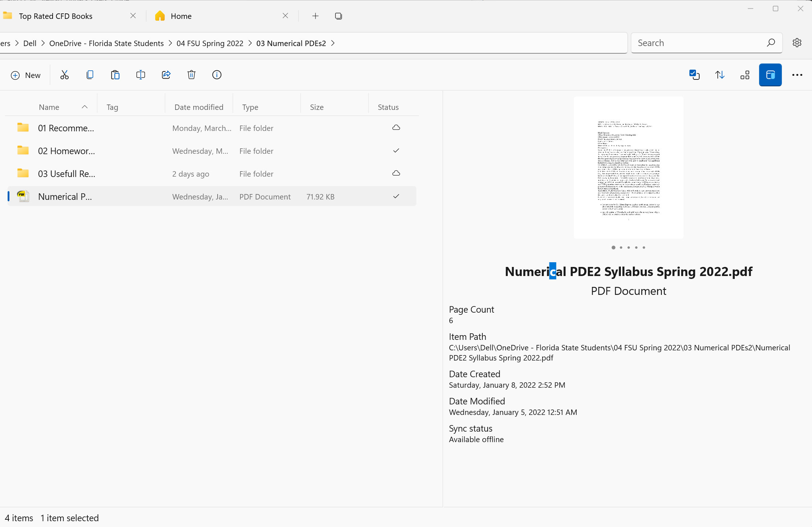Expand chevron after OneDrive - Florida State Students
Viewport: 812px width, 527px height.
pyautogui.click(x=170, y=43)
